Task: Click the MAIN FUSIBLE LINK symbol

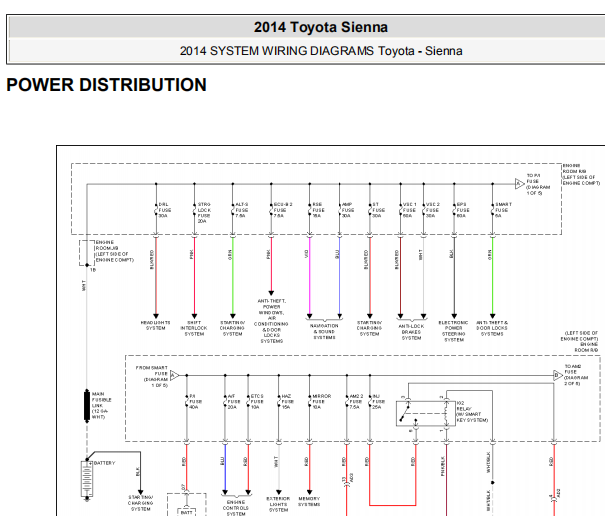Action: coord(87,406)
